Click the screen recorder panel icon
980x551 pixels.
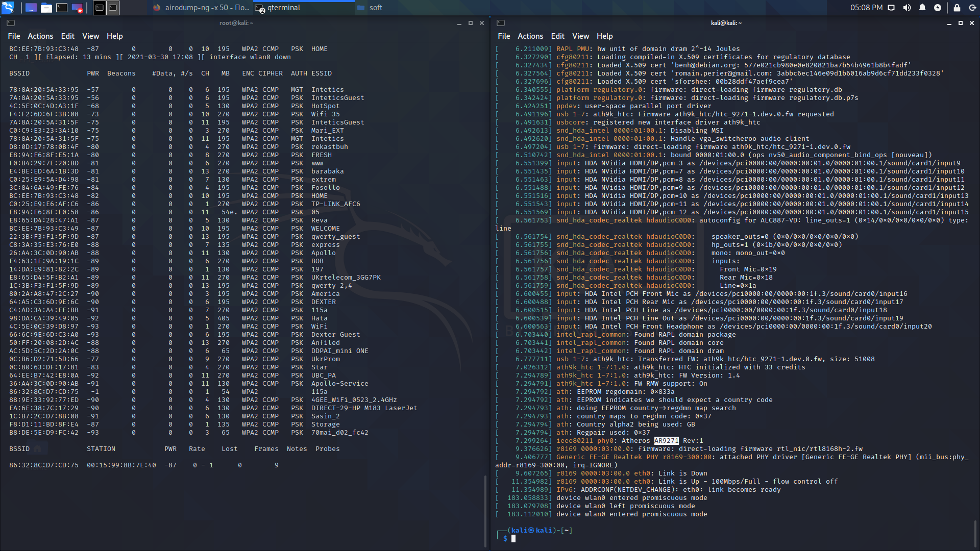(x=77, y=8)
